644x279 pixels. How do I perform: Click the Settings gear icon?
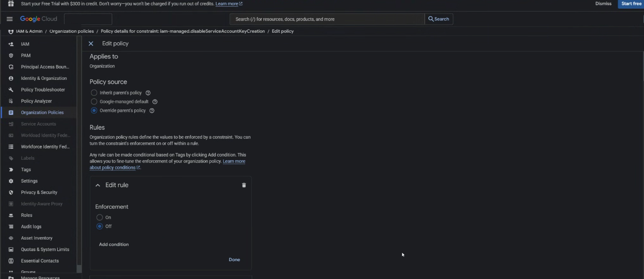click(11, 181)
